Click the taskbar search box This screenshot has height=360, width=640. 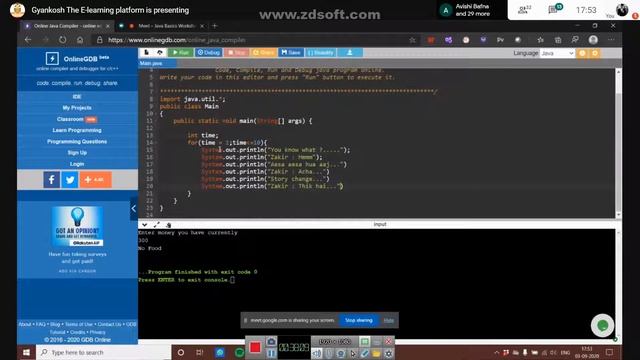104,352
